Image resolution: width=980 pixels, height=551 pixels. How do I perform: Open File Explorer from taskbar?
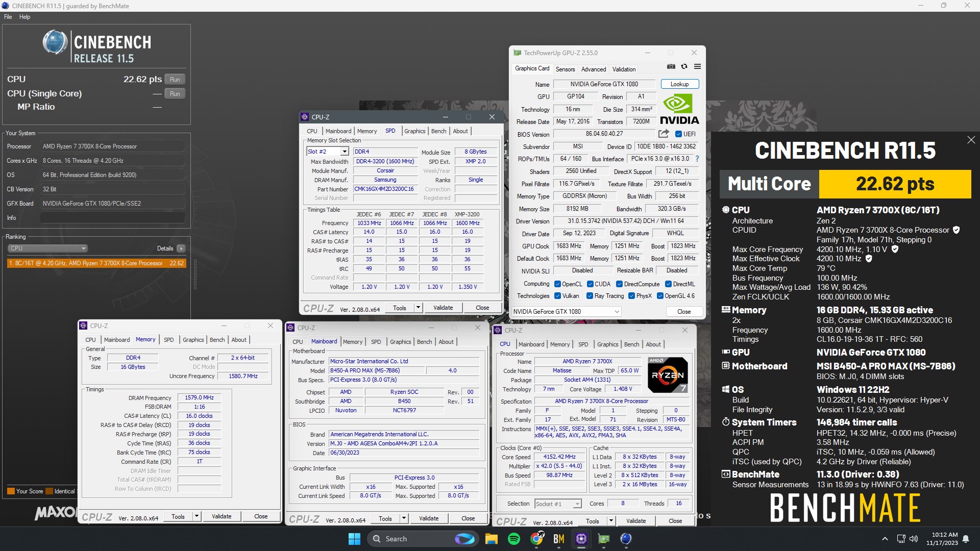[x=491, y=539]
